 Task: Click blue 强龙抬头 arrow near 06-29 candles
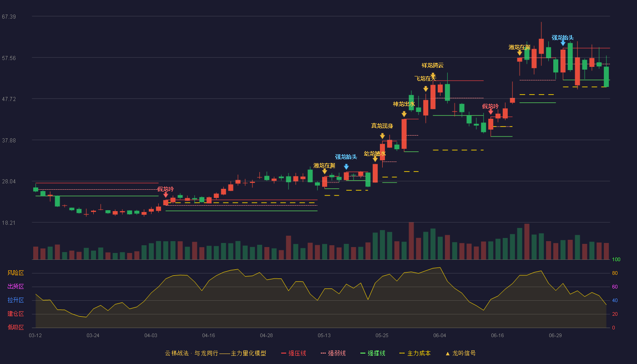click(x=563, y=43)
